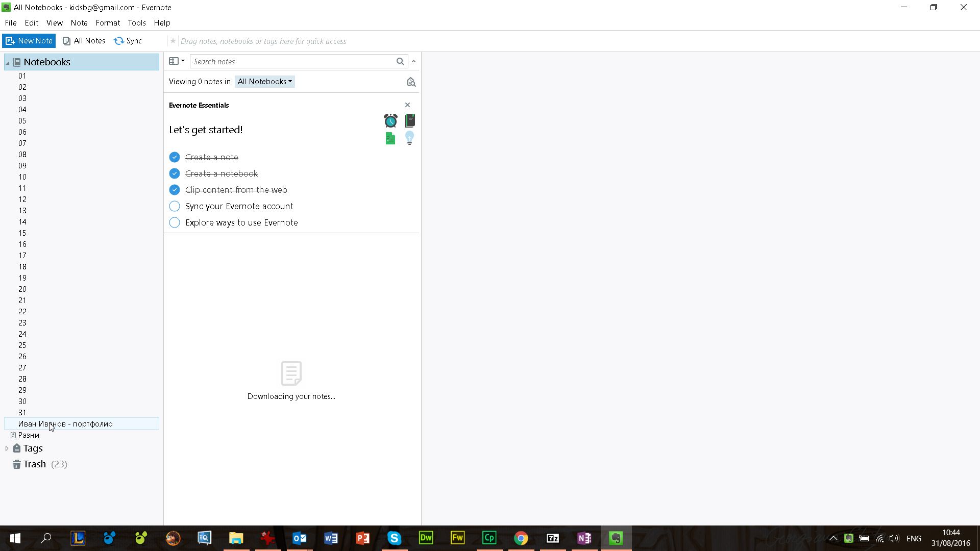Toggle the Create a notebook checkmark
The image size is (980, 551).
point(175,173)
